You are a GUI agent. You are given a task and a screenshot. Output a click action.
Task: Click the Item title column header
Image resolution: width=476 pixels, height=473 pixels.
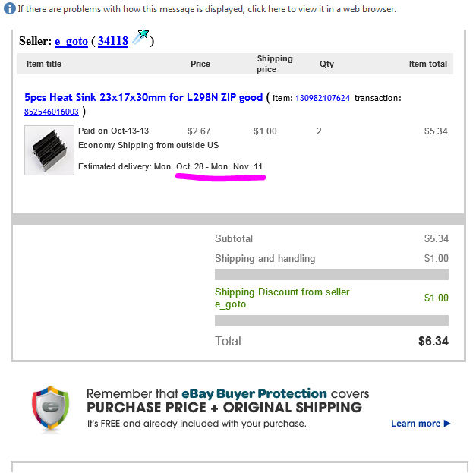pos(44,64)
